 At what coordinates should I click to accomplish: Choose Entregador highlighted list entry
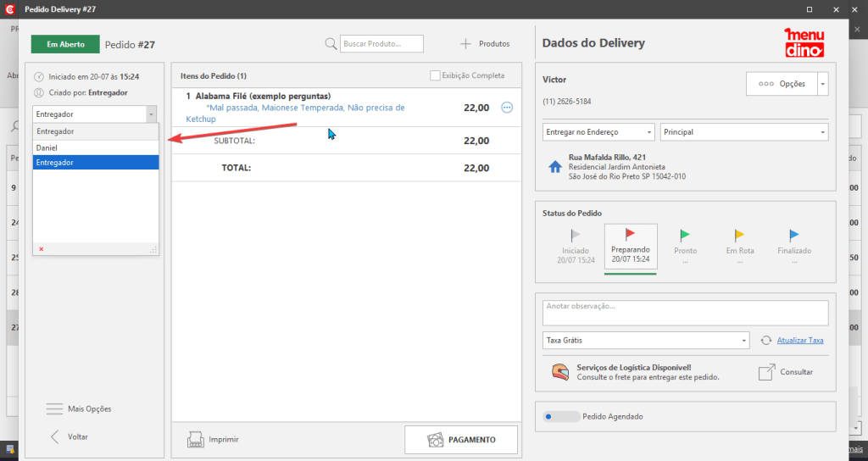tap(96, 162)
